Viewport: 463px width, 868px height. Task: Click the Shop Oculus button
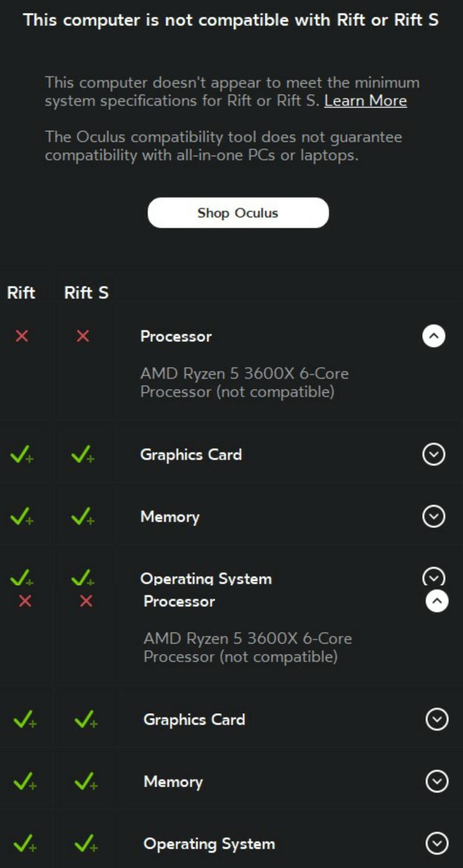238,213
